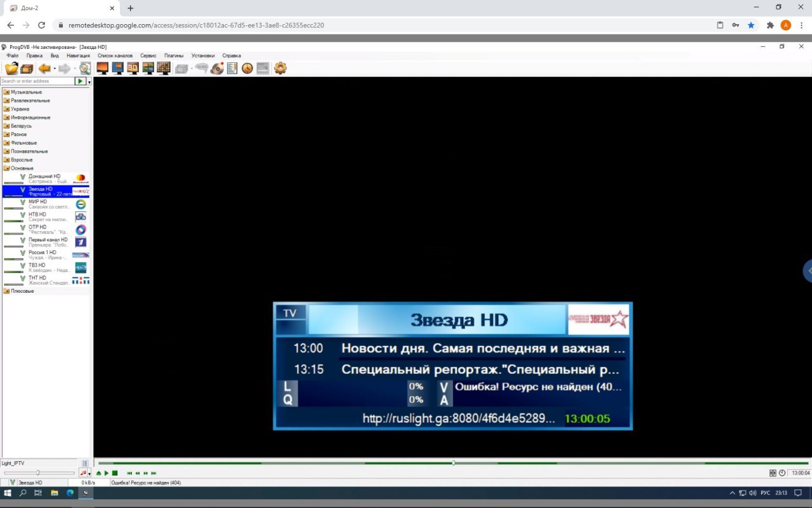Click the timeshift mode icon near clock
812x508 pixels.
click(773, 473)
